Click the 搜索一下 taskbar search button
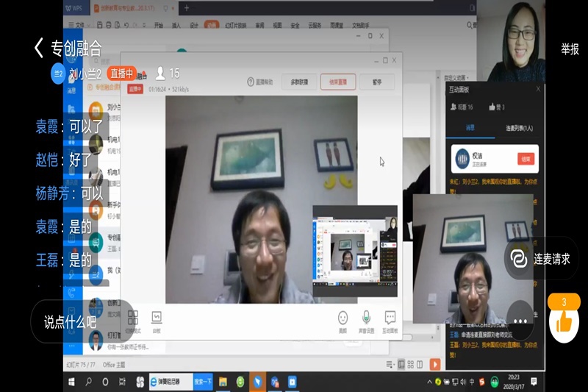This screenshot has width=588, height=392. point(203,382)
